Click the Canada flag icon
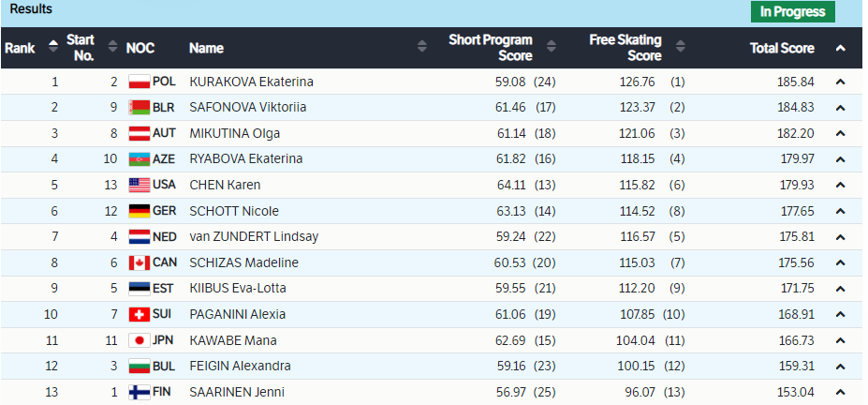This screenshot has width=868, height=405. 139,262
